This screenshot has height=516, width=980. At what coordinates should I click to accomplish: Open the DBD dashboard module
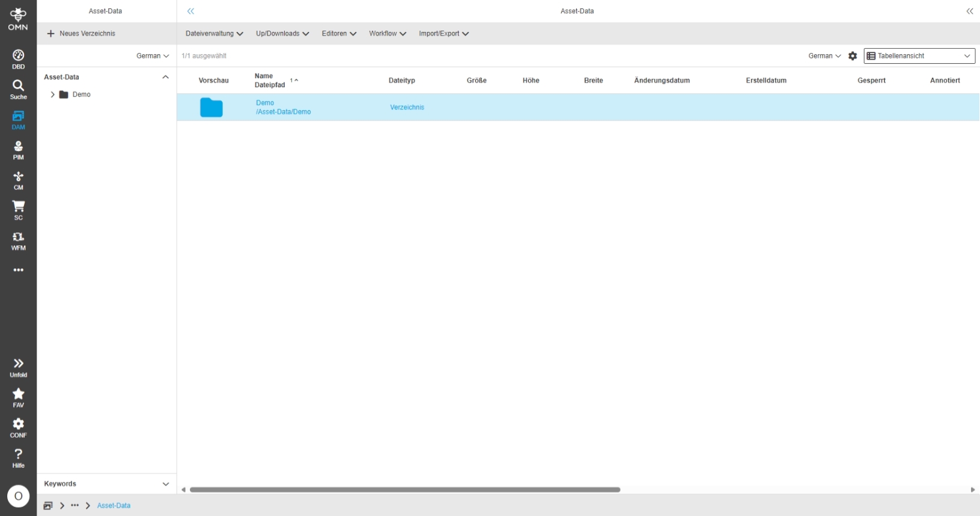coord(18,59)
